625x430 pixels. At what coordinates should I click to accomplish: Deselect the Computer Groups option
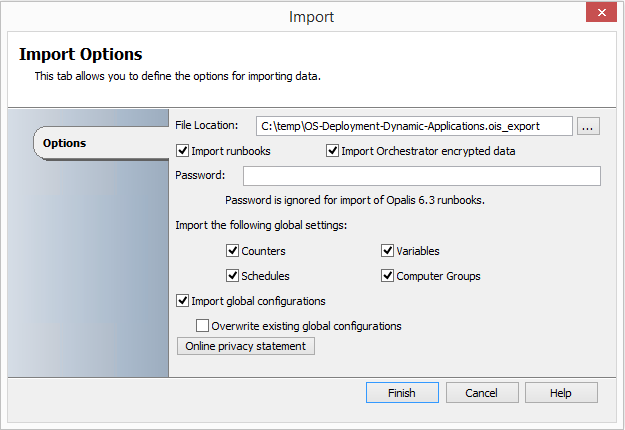[x=387, y=276]
